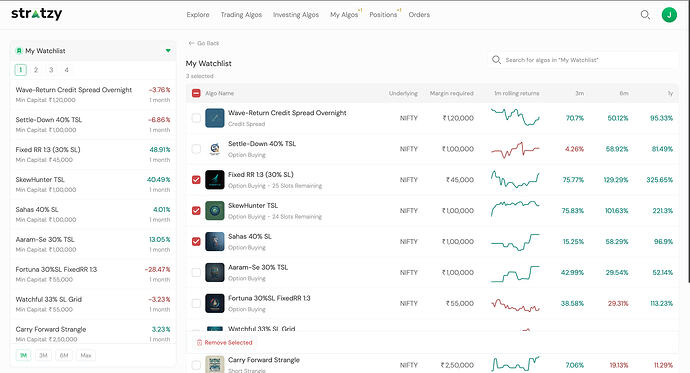Select the 6M period button

tap(64, 355)
